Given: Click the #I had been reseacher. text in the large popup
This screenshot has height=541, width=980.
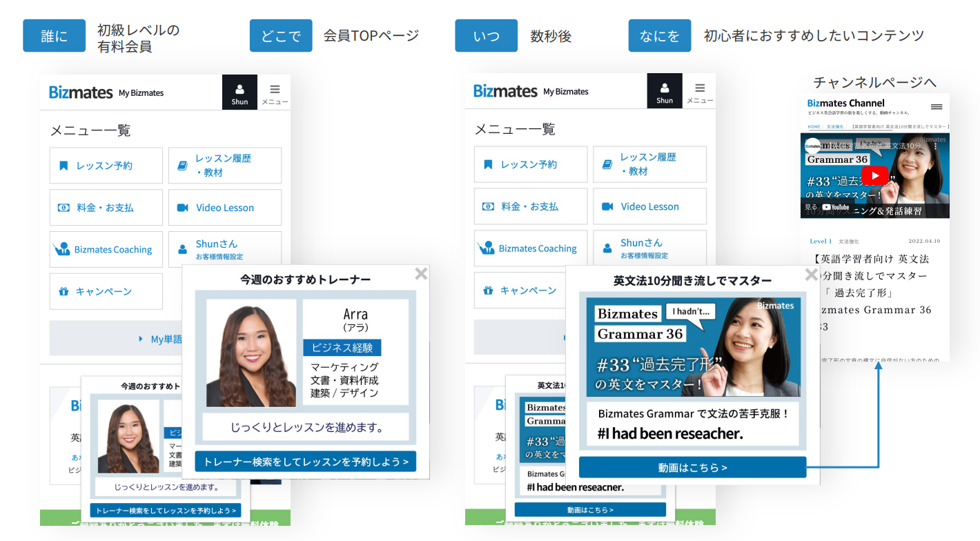Looking at the screenshot, I should 670,434.
